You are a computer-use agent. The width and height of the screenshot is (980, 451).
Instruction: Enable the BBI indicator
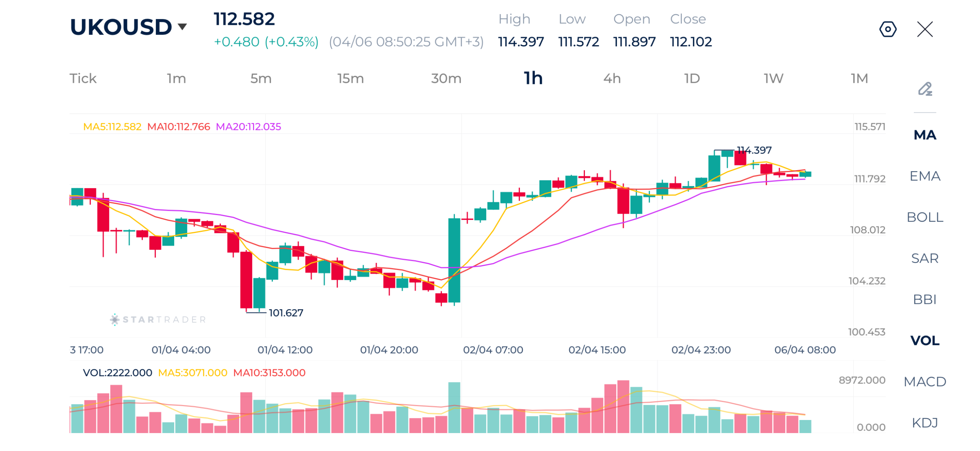click(x=924, y=299)
